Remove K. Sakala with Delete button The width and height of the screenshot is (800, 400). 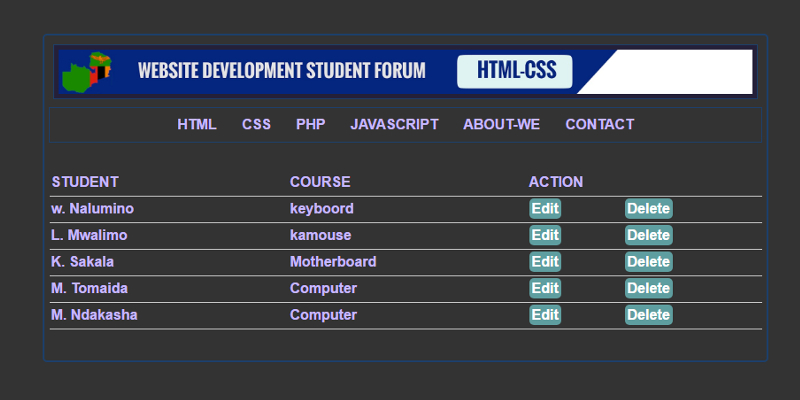648,262
